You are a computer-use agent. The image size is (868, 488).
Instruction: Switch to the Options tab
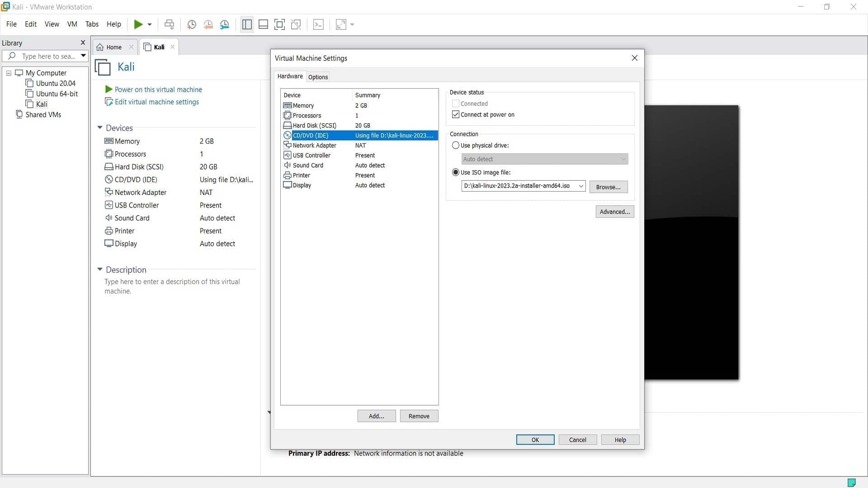(x=318, y=77)
